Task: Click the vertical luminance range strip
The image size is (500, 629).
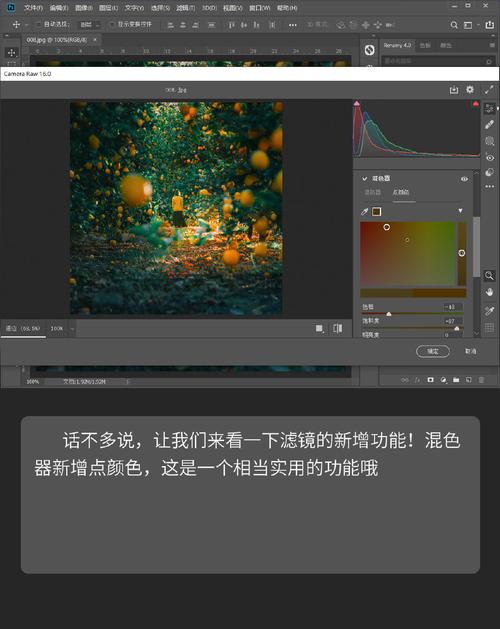Action: pos(462,253)
